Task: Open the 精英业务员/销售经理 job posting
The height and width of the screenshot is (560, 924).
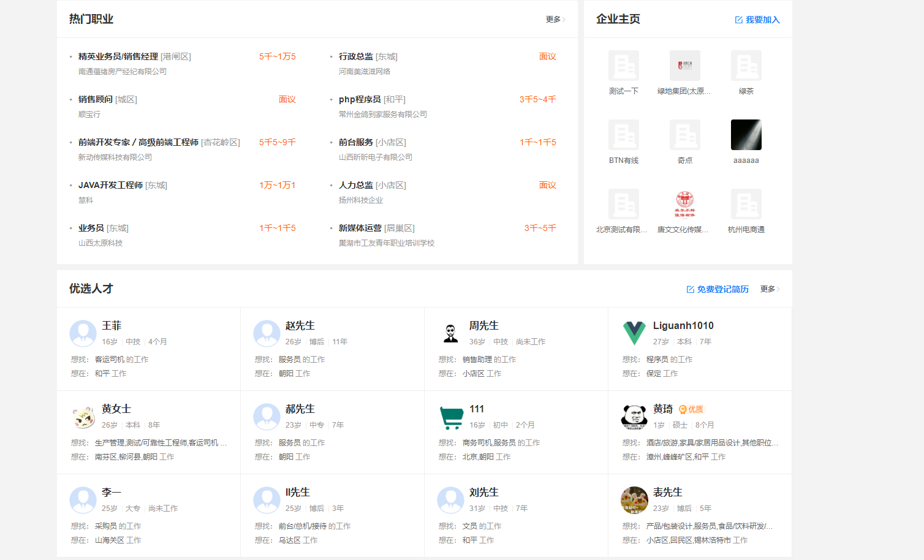Action: point(118,56)
